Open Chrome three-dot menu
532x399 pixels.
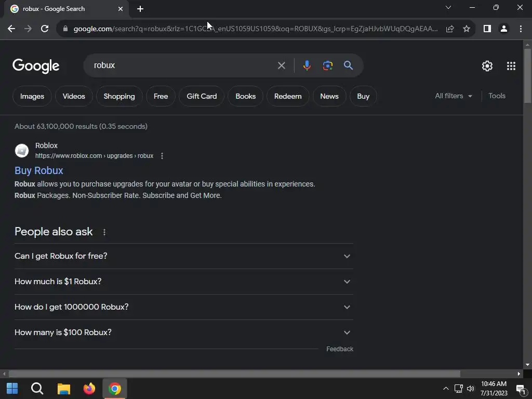click(x=521, y=29)
